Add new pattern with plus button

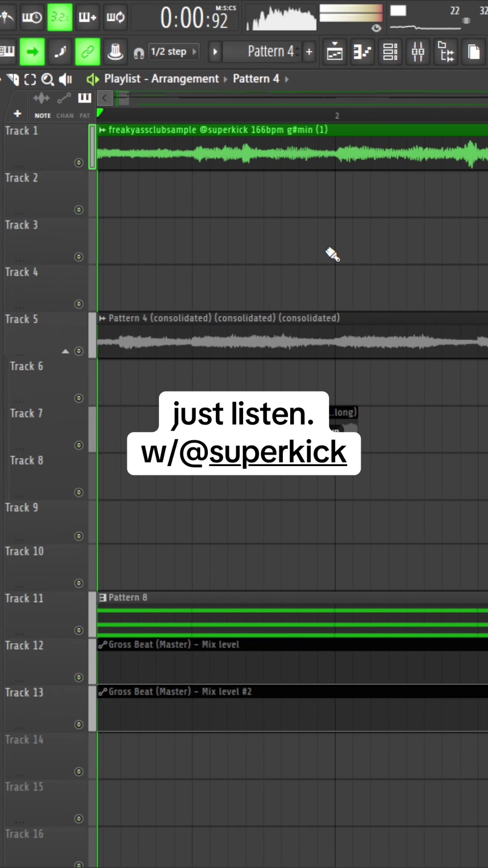309,52
